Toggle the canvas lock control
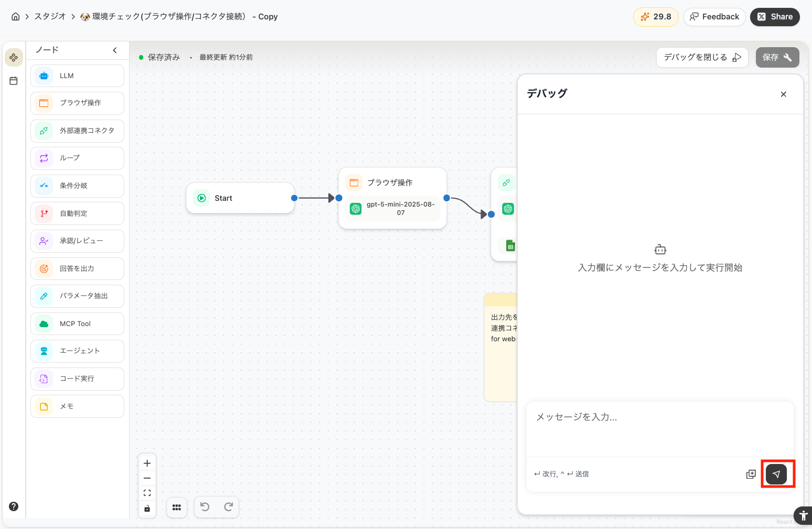The width and height of the screenshot is (812, 529). 147,509
